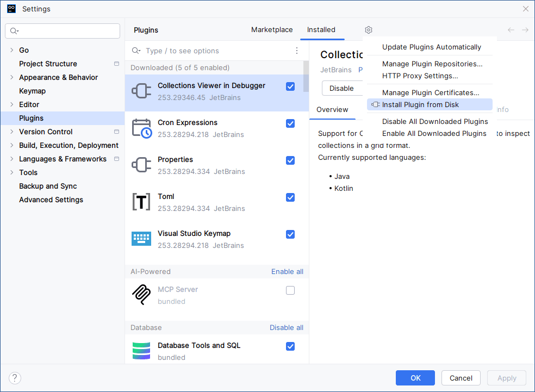This screenshot has height=392, width=535.
Task: Open the help question mark icon
Action: coord(15,378)
